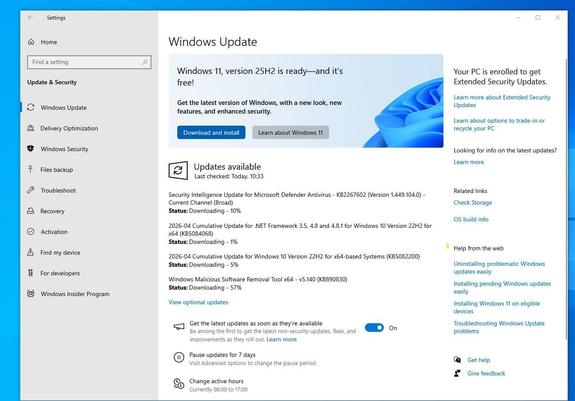
Task: Open trade-in or recycle your PC link
Action: coord(499,124)
